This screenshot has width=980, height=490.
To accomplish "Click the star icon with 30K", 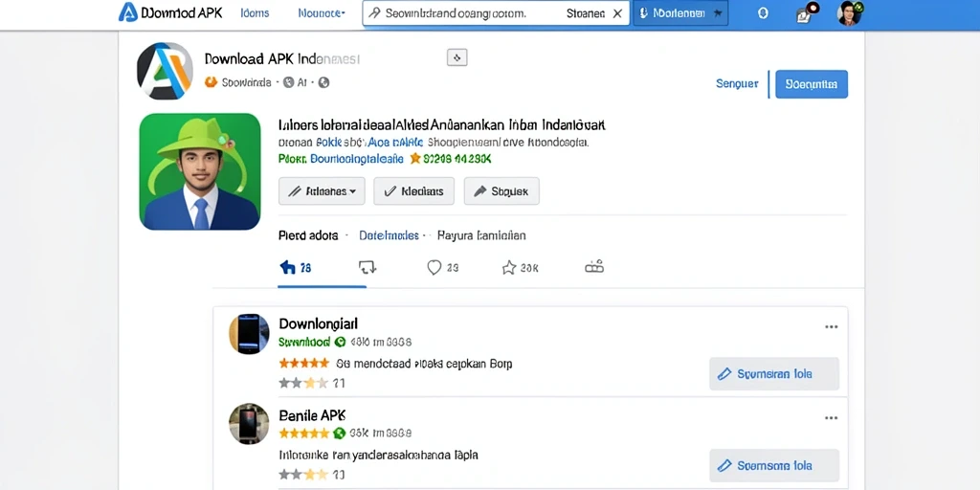I will pyautogui.click(x=509, y=268).
